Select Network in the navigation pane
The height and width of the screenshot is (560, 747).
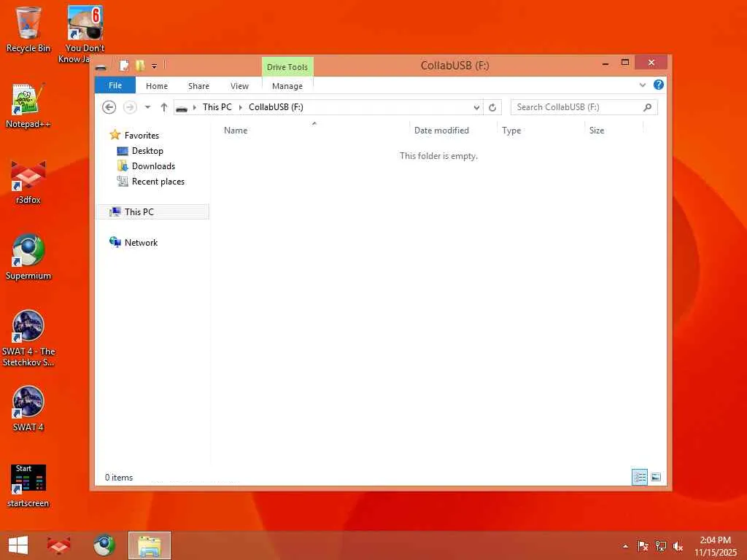click(141, 242)
